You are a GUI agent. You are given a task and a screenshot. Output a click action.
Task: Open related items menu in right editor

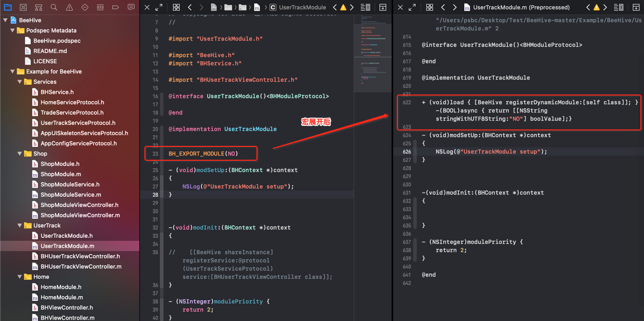tap(430, 7)
